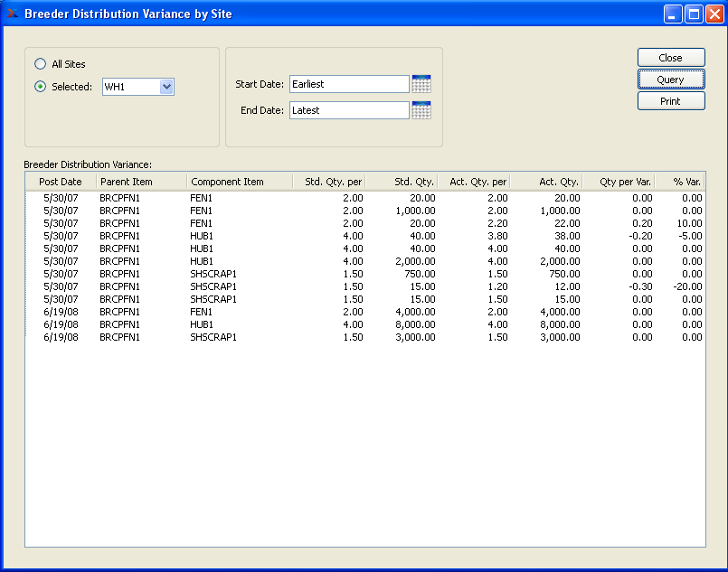728x572 pixels.
Task: Focus the Start Date field
Action: (x=349, y=84)
